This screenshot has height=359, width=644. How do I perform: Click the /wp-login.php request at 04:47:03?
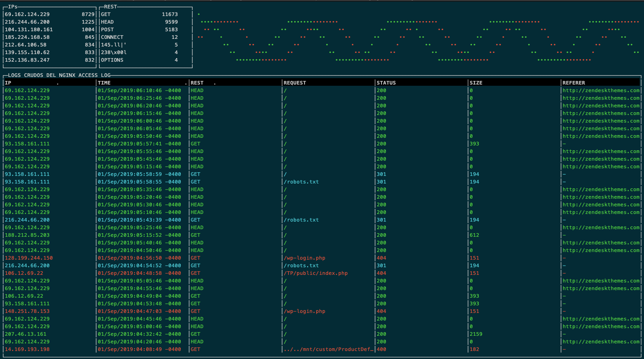click(x=305, y=311)
